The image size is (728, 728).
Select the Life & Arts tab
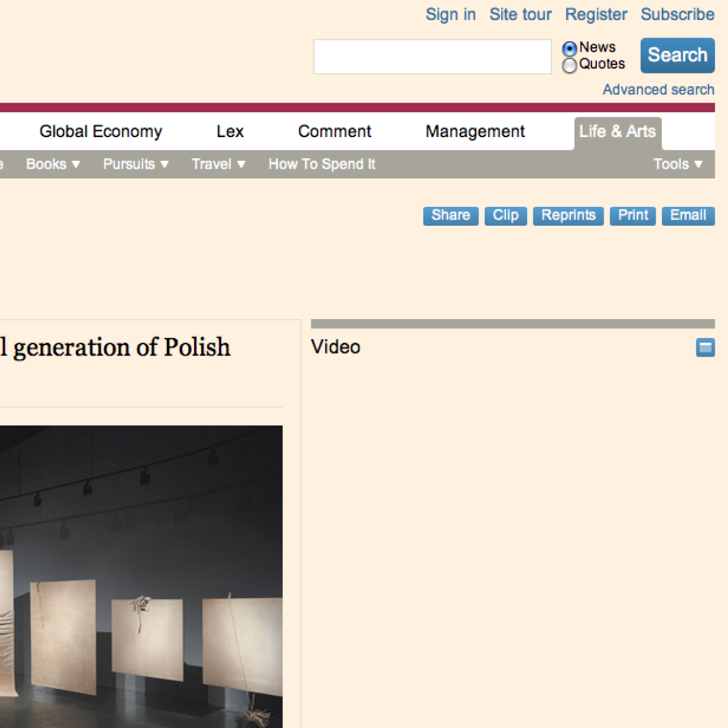(618, 132)
